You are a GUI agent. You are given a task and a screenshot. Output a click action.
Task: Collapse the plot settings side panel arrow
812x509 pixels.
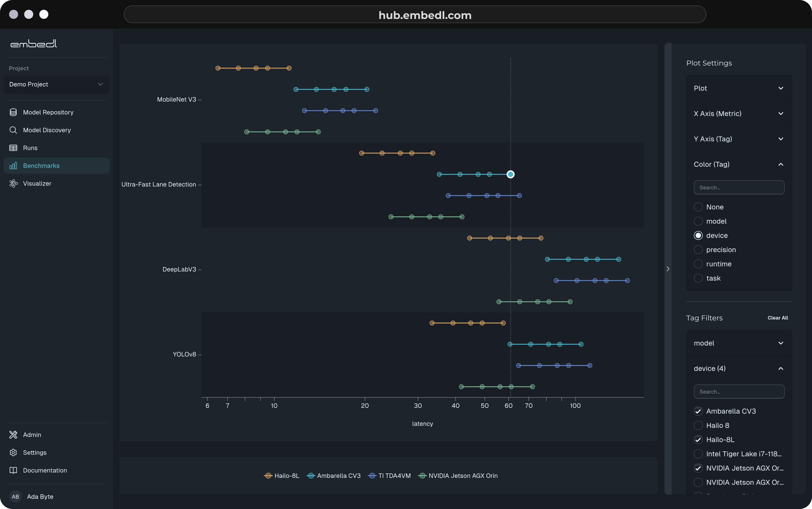pos(668,269)
